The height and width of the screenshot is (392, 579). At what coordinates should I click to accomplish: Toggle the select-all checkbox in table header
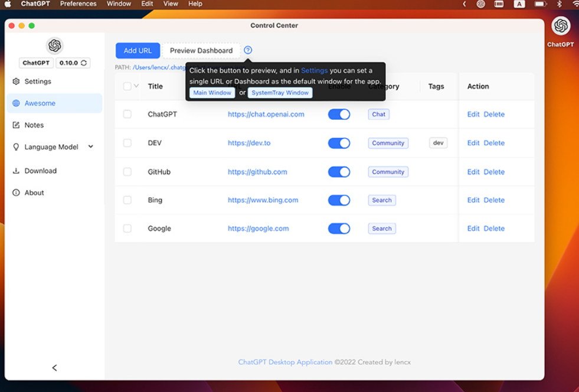(127, 86)
